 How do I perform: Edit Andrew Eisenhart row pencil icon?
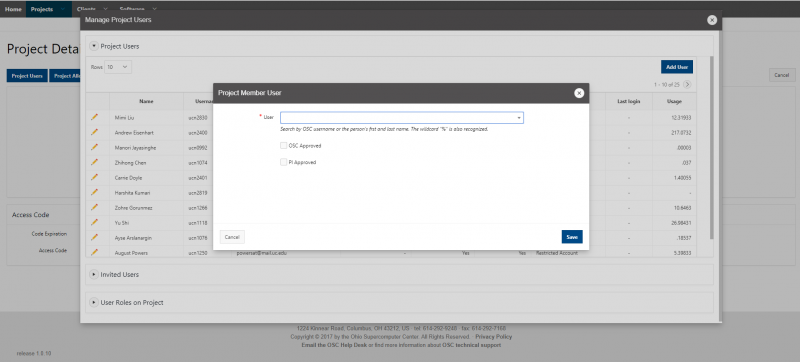(x=94, y=132)
